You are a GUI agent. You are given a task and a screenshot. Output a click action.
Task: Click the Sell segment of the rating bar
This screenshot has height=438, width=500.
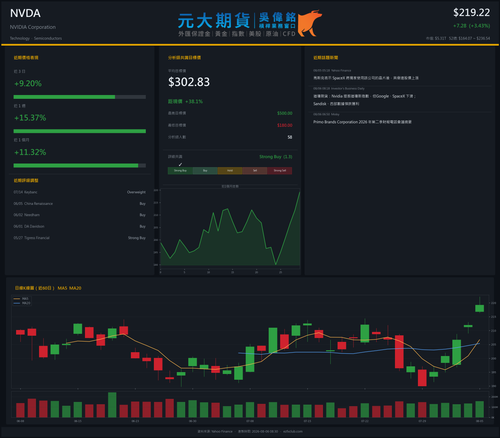coord(255,171)
